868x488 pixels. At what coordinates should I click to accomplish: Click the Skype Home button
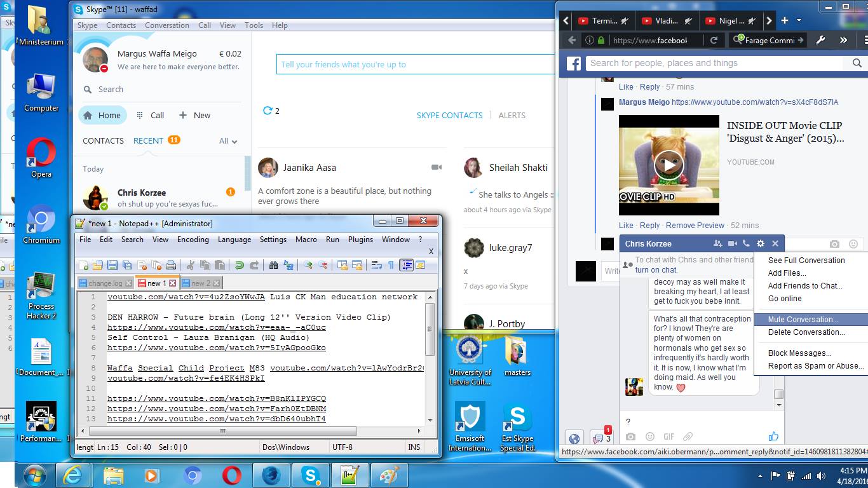tap(102, 115)
